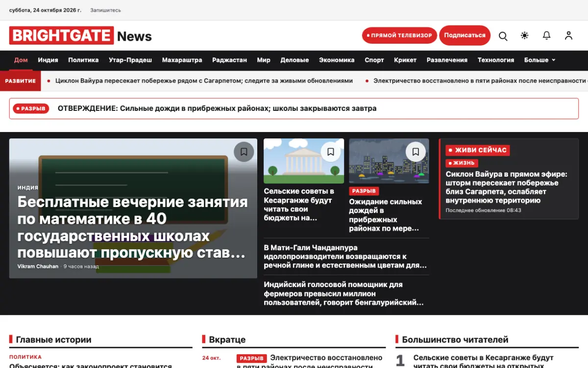Click the Подписаться button
Image resolution: width=588 pixels, height=368 pixels.
[465, 35]
